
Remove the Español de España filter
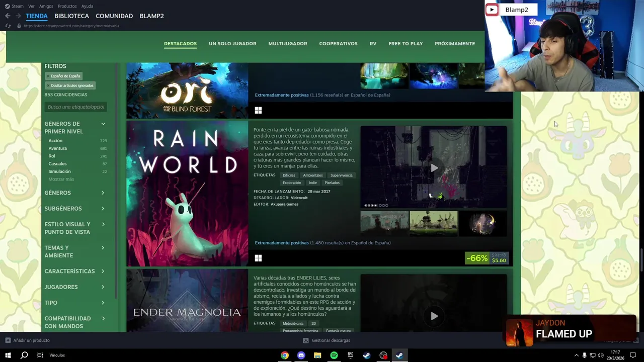click(48, 76)
